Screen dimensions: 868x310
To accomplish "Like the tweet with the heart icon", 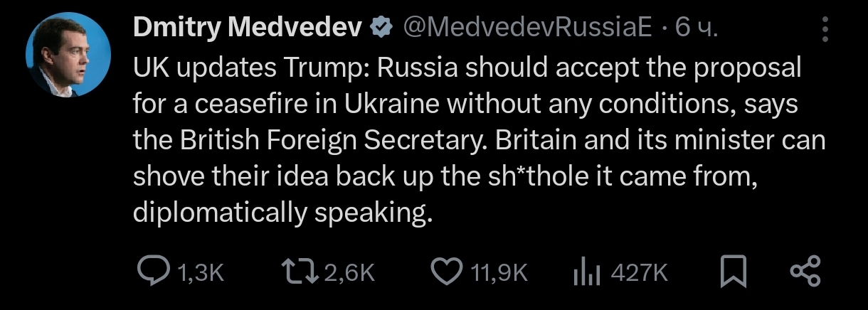I will pos(446,272).
